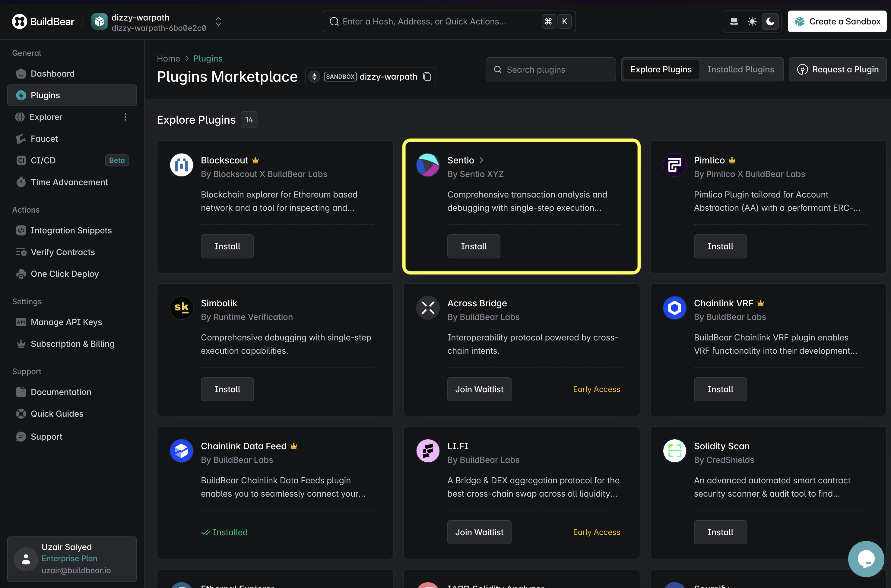Install the Chainlink VRF plugin
The image size is (891, 588).
720,389
